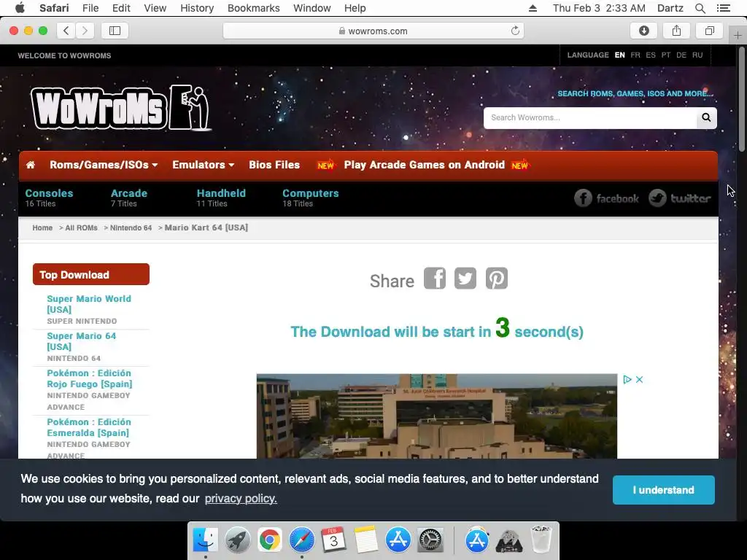Open System Preferences gear in the Dock
Viewport: 747px width, 560px height.
click(430, 540)
